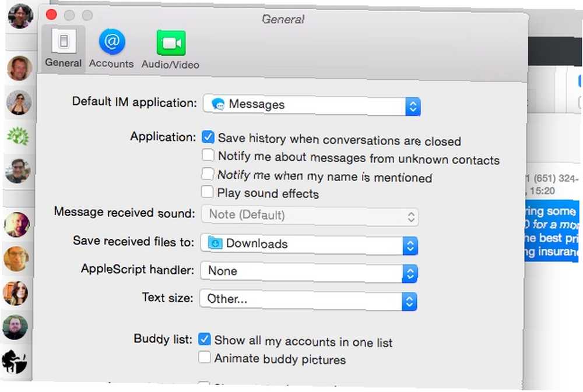Click the "Message received sound:" label
Viewport: 583px width, 392px height.
[x=125, y=213]
